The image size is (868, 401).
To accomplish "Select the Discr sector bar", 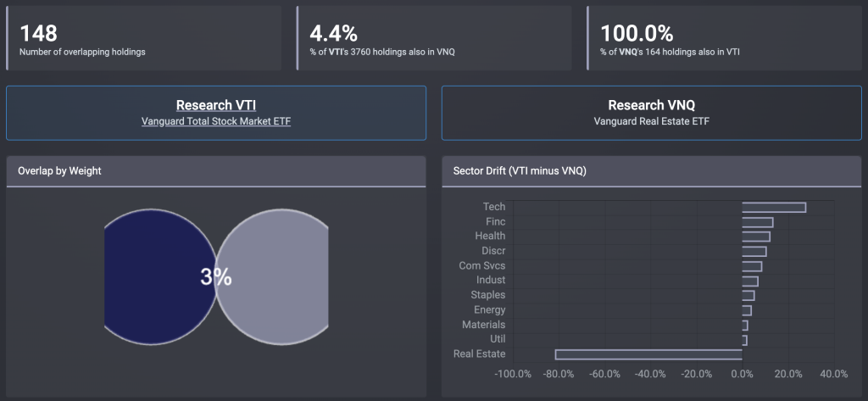I will pyautogui.click(x=754, y=251).
